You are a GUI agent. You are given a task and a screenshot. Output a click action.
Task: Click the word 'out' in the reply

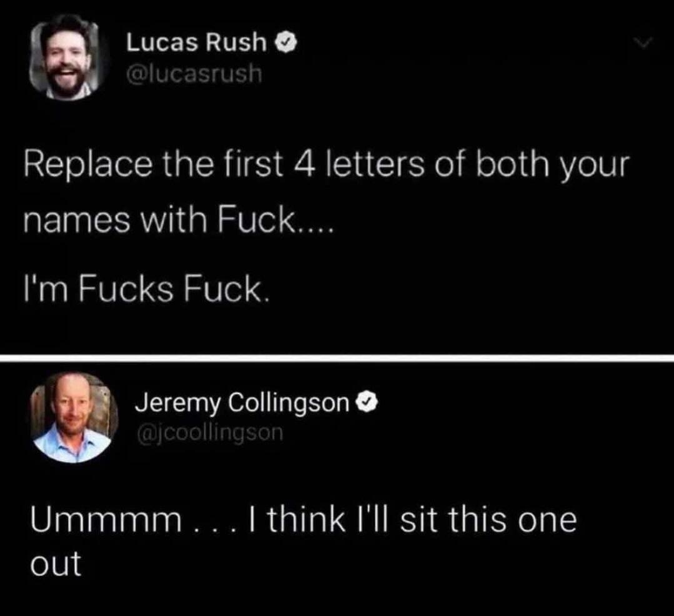pyautogui.click(x=56, y=564)
